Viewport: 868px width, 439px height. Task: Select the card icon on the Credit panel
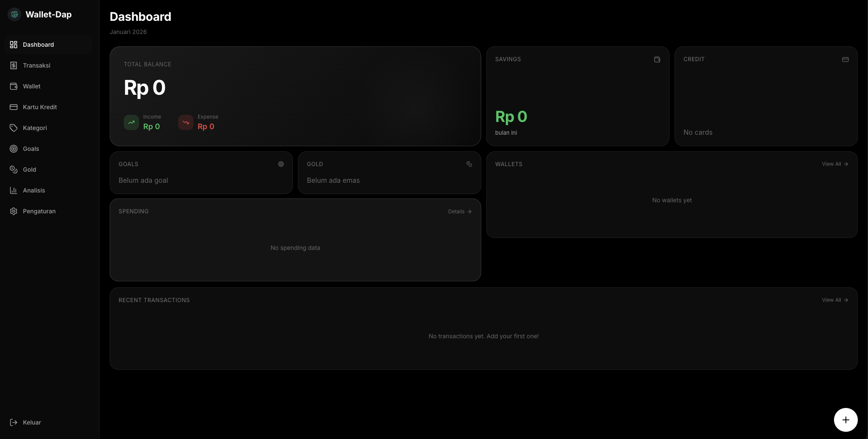(845, 59)
